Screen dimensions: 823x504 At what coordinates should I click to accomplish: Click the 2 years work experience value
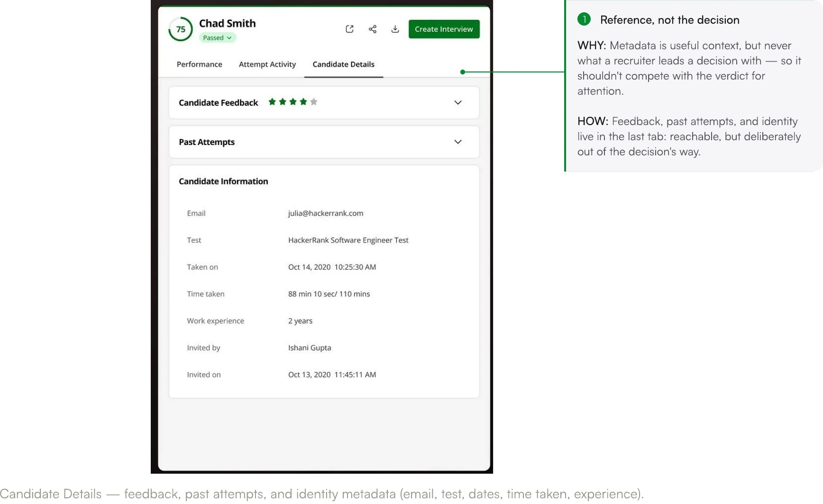coord(300,321)
